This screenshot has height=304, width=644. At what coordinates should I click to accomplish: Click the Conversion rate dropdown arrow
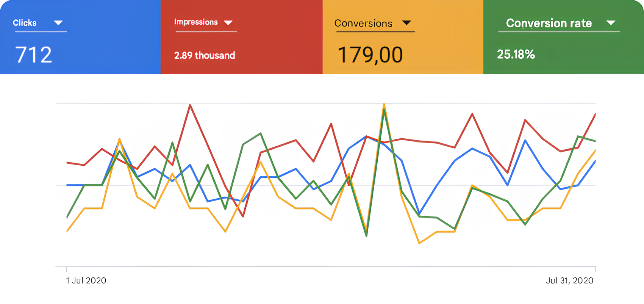pyautogui.click(x=611, y=23)
